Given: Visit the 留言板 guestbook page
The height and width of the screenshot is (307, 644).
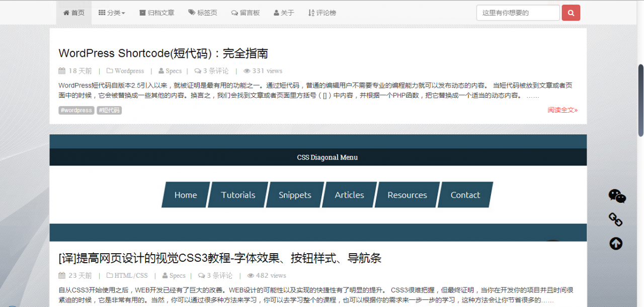Looking at the screenshot, I should [246, 13].
